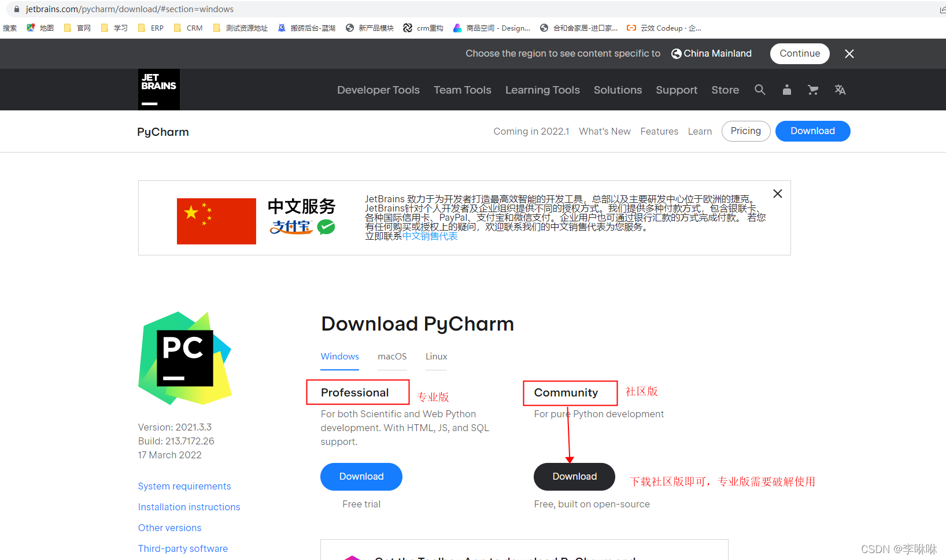946x560 pixels.
Task: Download PyCharm Community edition
Action: tap(574, 477)
